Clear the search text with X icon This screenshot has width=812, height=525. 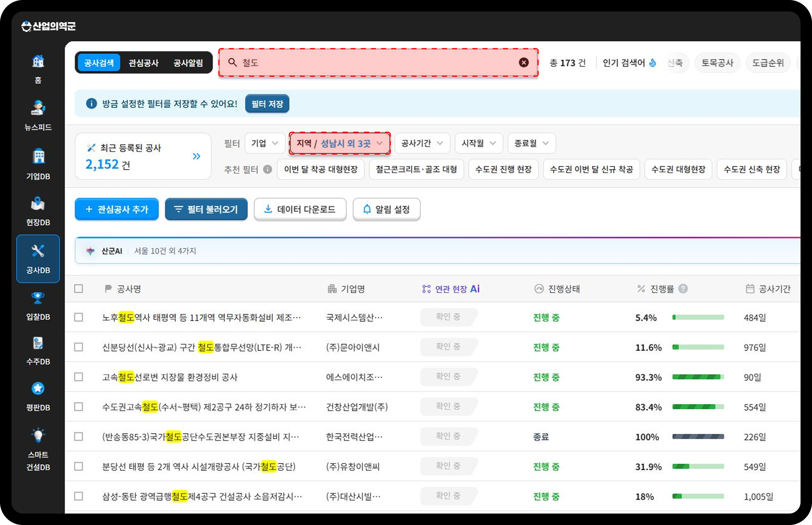(524, 62)
